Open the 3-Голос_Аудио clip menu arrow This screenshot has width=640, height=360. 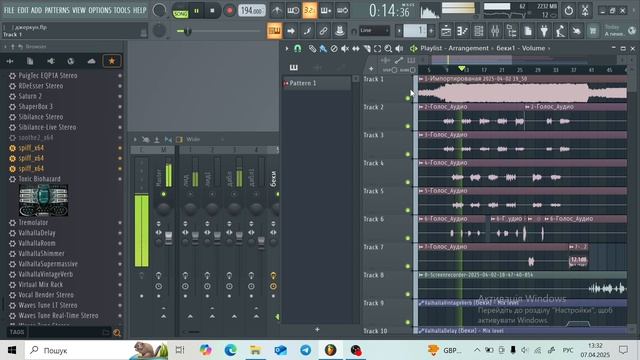click(x=421, y=135)
